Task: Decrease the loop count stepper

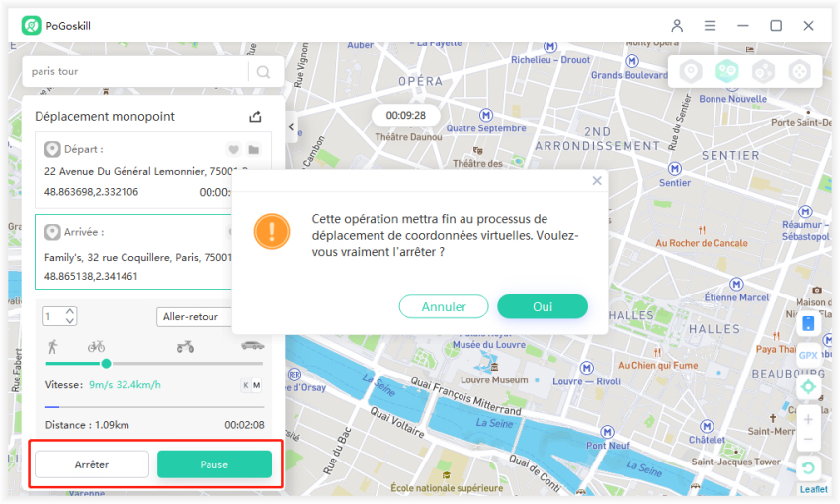Action: pyautogui.click(x=70, y=321)
